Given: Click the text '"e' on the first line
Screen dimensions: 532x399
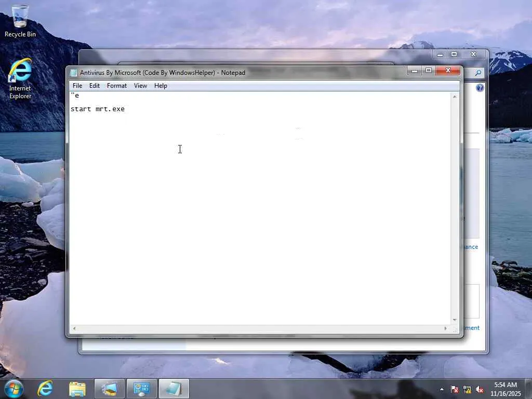Looking at the screenshot, I should 75,96.
